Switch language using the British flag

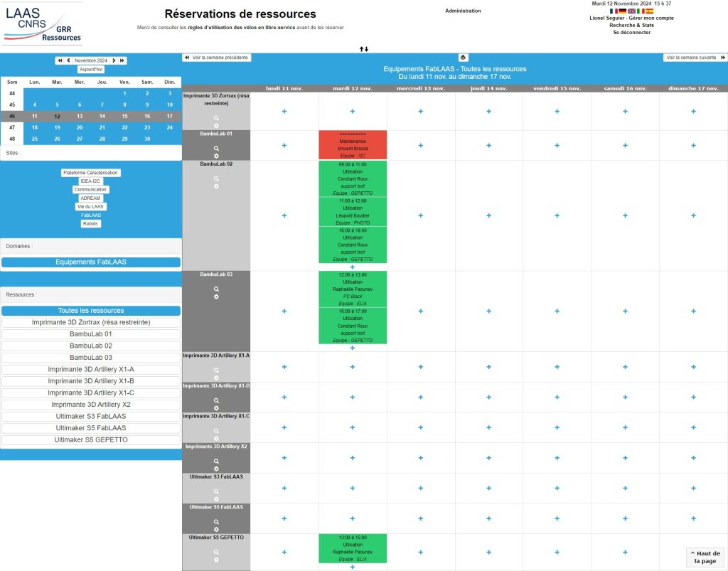(631, 11)
